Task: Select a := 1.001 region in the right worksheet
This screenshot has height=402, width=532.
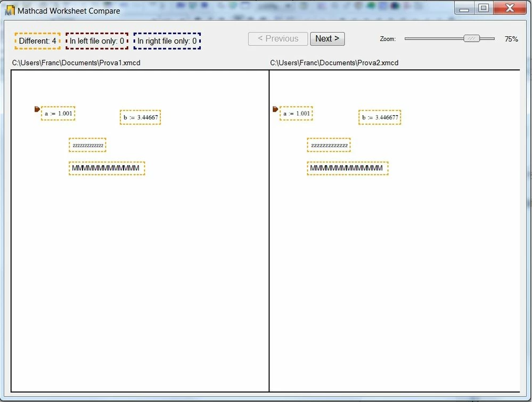Action: (x=296, y=114)
